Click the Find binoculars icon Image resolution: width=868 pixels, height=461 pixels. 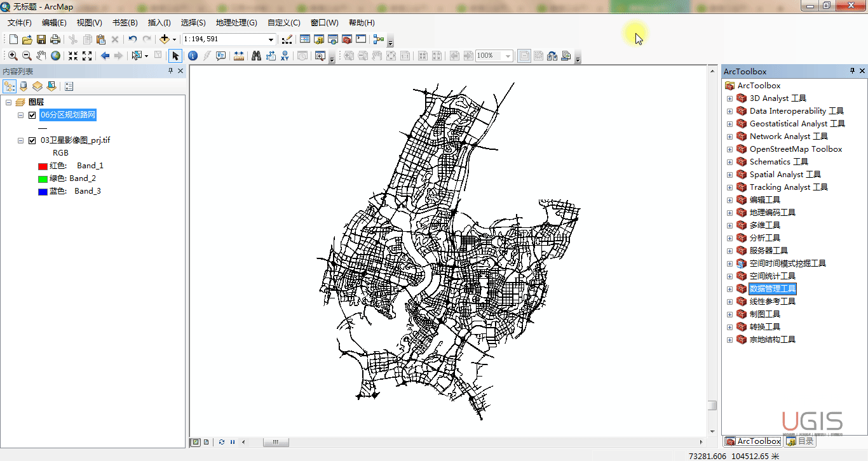[x=256, y=56]
